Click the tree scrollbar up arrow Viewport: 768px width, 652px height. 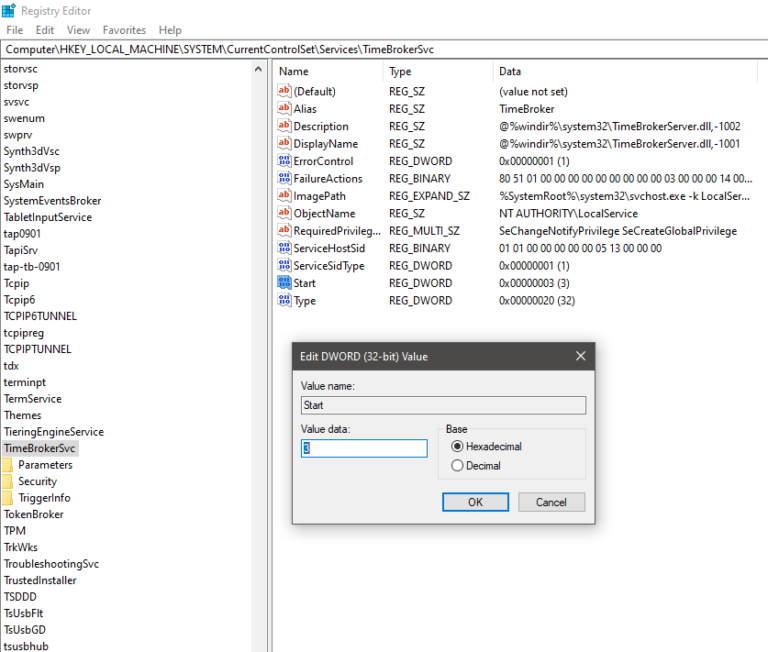[x=258, y=70]
